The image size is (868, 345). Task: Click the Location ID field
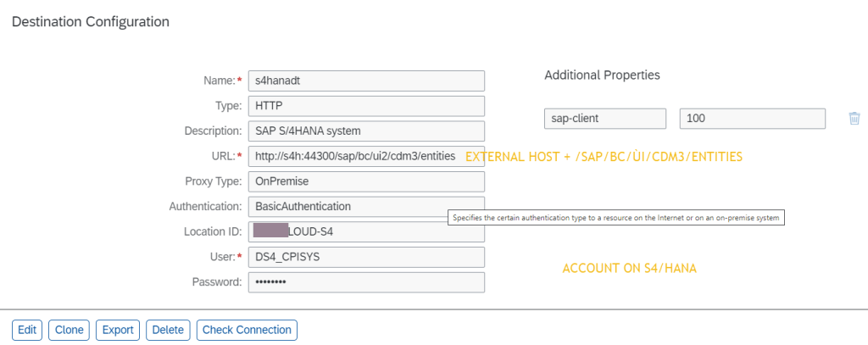[x=365, y=231]
